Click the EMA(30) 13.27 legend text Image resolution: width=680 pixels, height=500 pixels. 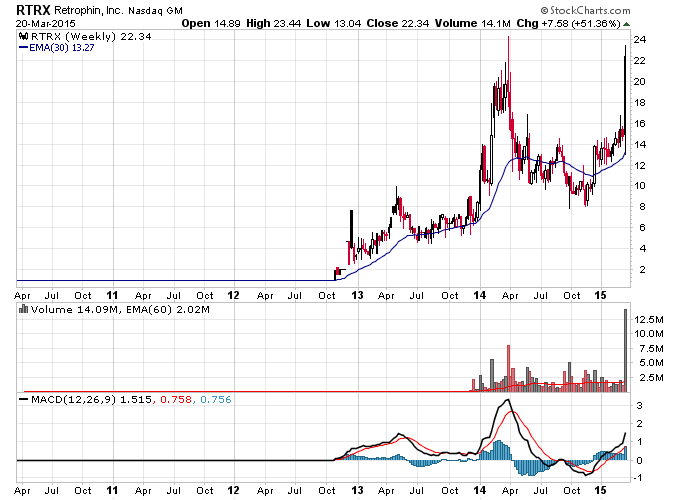pyautogui.click(x=62, y=48)
